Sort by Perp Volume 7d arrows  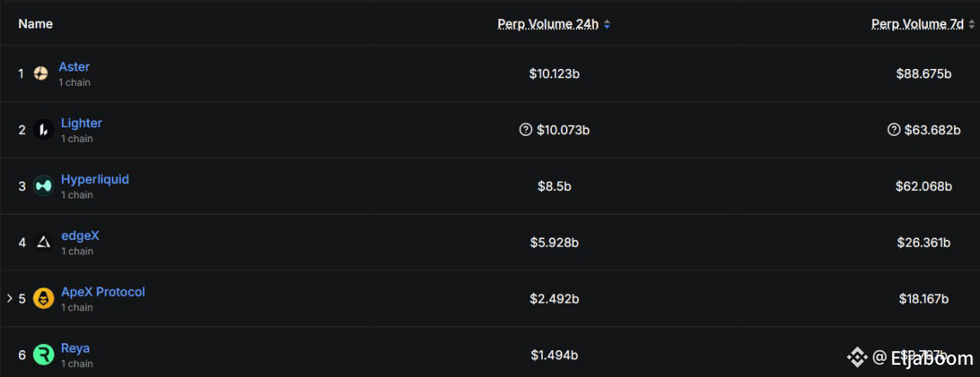[x=972, y=25]
